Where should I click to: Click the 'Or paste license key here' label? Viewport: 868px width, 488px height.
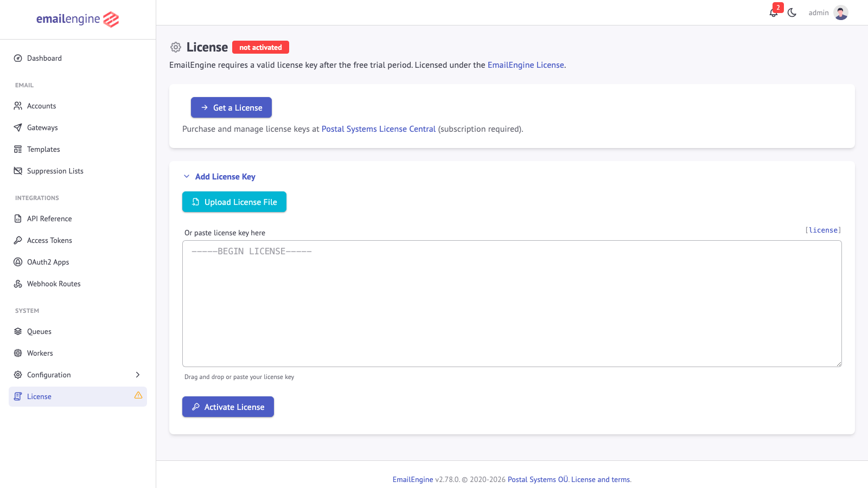pyautogui.click(x=225, y=233)
